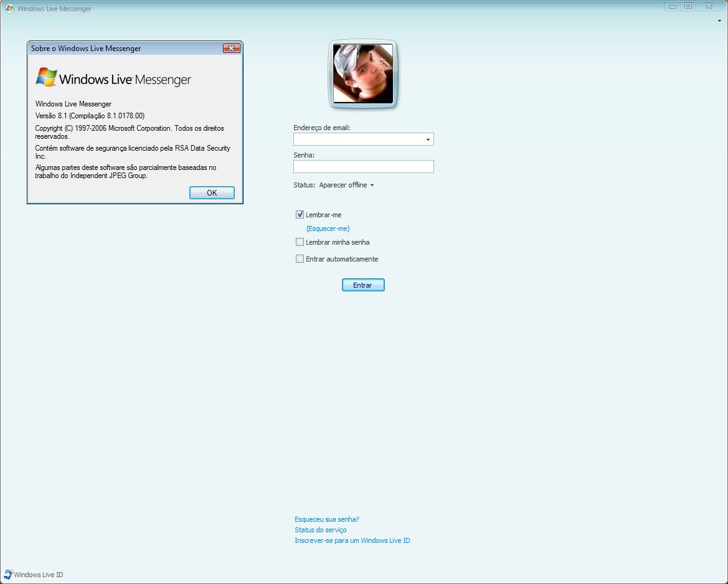Click the Windows flag logo in About dialog
The height and width of the screenshot is (584, 728).
tap(47, 78)
